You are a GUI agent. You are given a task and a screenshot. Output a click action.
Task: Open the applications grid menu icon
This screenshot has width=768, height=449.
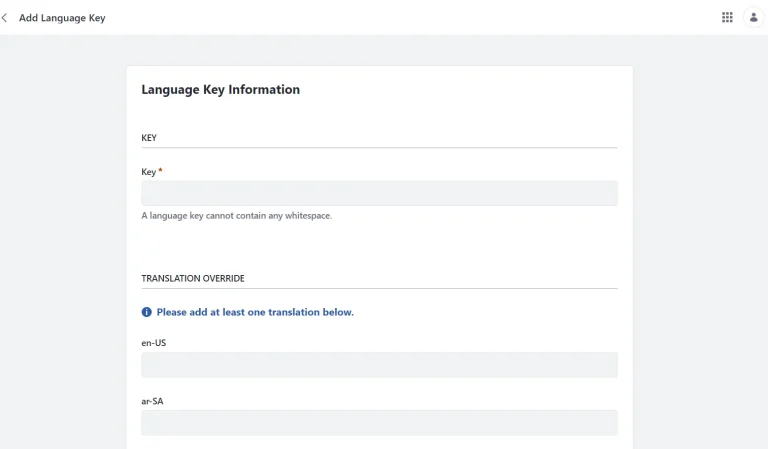coord(727,18)
